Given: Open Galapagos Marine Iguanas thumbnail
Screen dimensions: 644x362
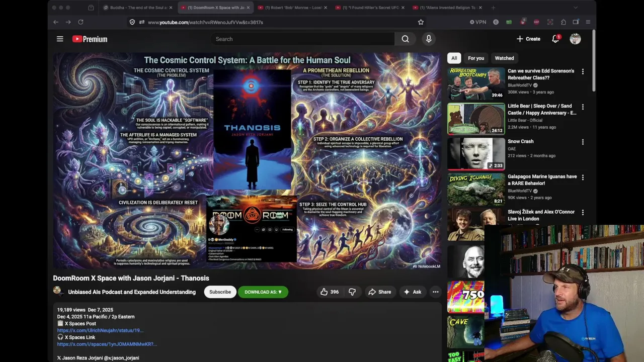Looking at the screenshot, I should click(476, 189).
